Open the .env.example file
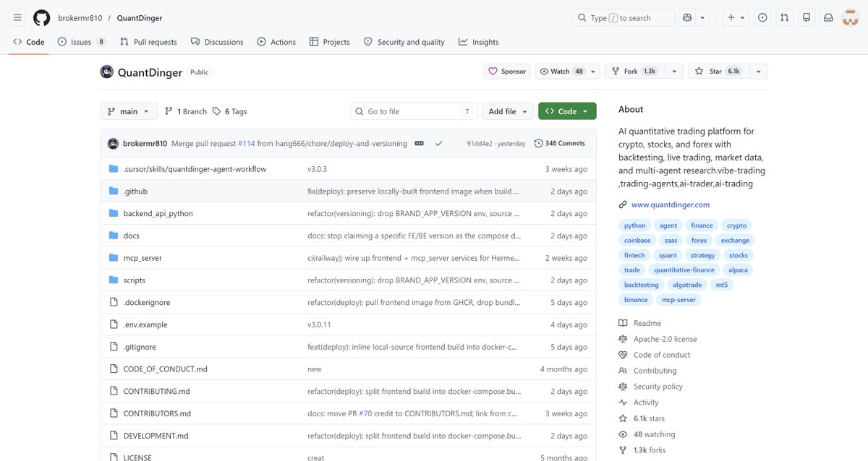Viewport: 868px width, 461px height. click(147, 324)
